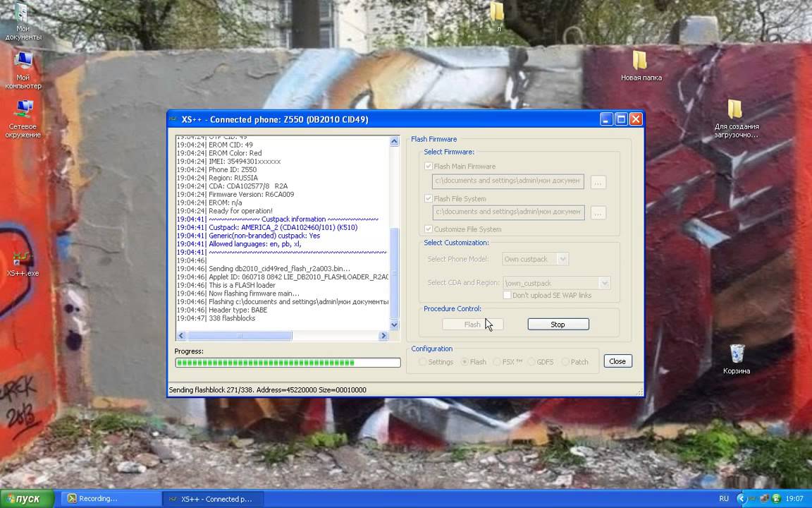Click the disabled Flash button

[472, 325]
